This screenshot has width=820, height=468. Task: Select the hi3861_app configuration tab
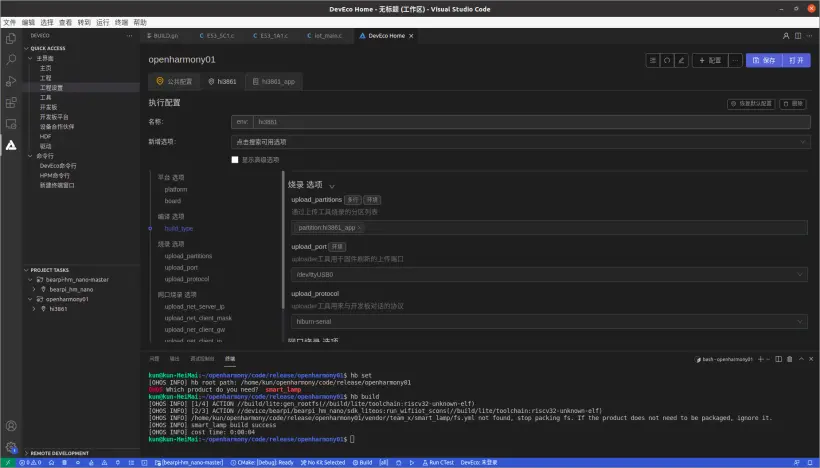274,82
